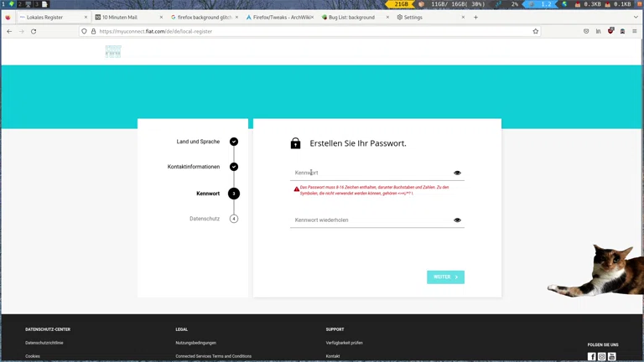Image resolution: width=644 pixels, height=362 pixels.
Task: Open Nutzungsbedingungen footer link
Action: point(196,343)
